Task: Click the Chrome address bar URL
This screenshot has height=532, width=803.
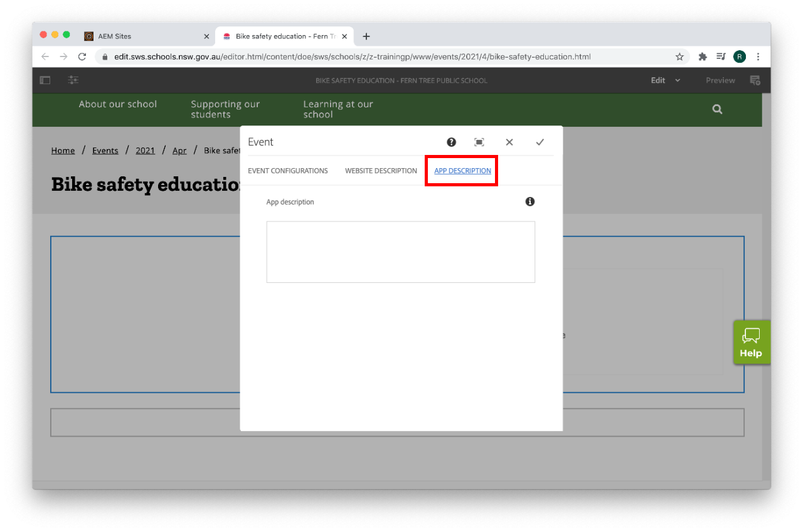Action: point(352,56)
